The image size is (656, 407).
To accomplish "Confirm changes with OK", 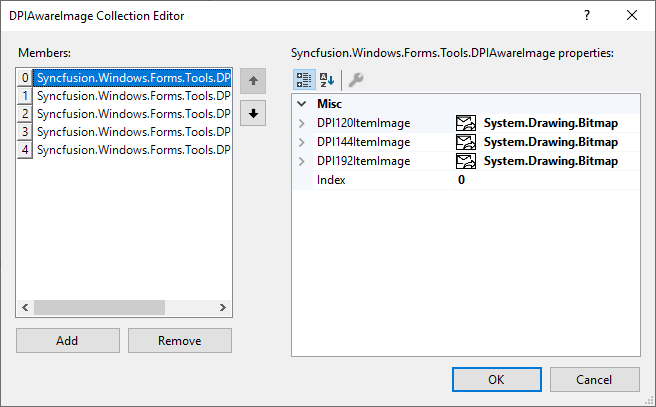I will click(x=496, y=379).
